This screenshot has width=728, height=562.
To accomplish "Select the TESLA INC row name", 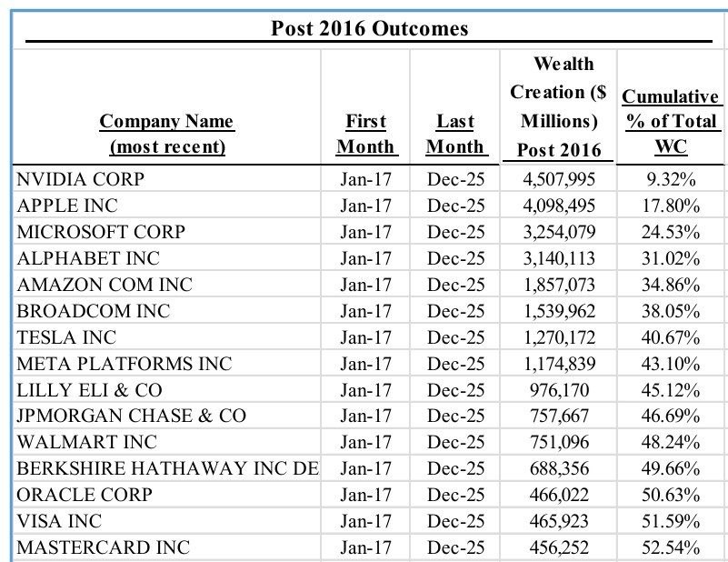I will 67,337.
